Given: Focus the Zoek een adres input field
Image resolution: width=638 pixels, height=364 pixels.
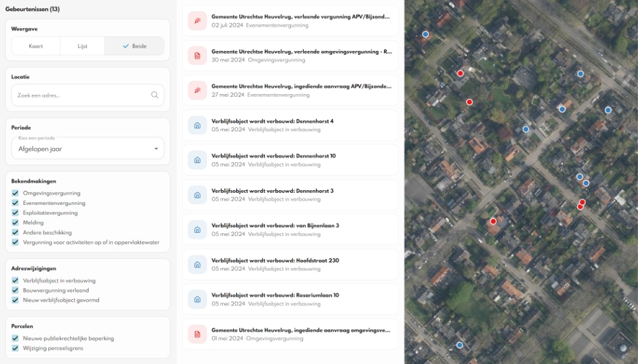Looking at the screenshot, I should 88,95.
